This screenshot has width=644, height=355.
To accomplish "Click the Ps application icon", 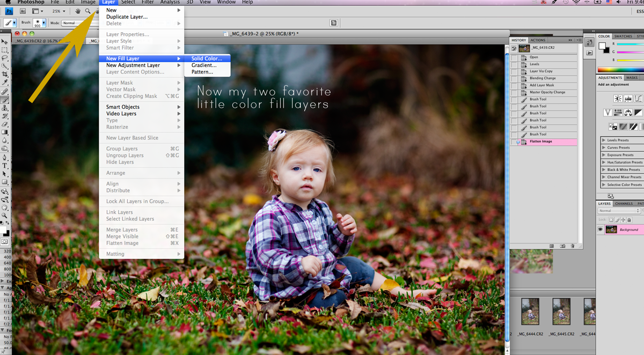I will 9,11.
